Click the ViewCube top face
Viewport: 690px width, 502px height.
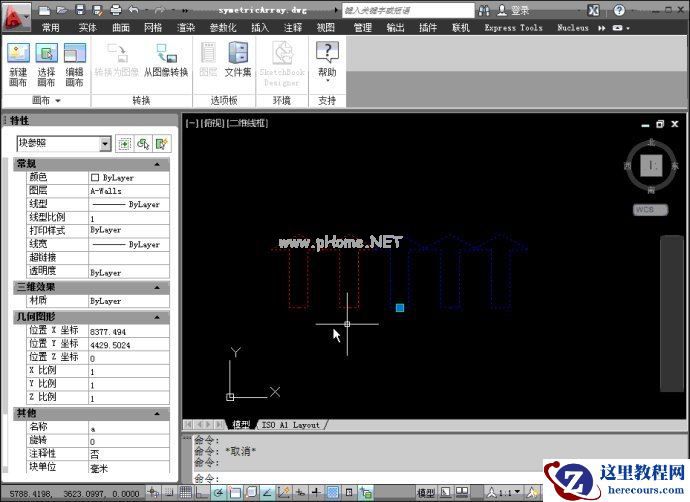pos(651,165)
